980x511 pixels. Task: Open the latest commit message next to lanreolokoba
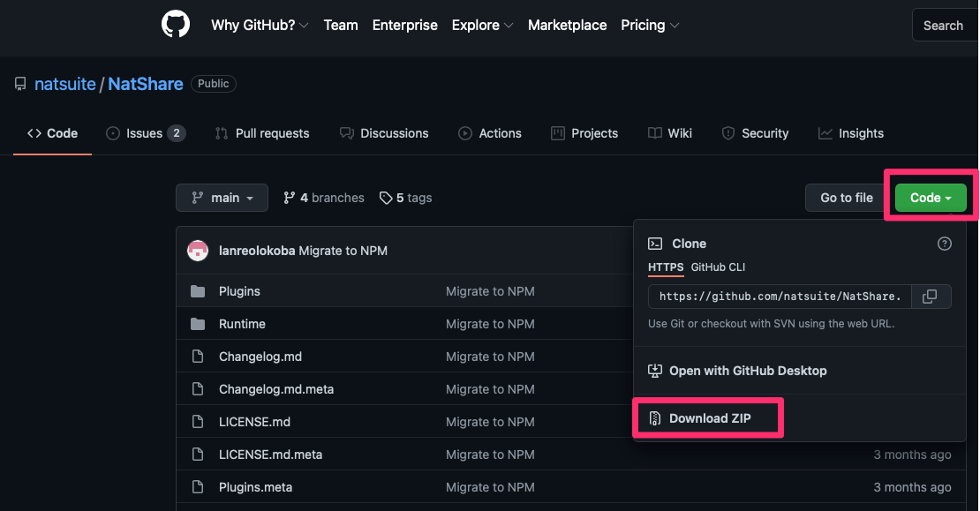(x=343, y=251)
